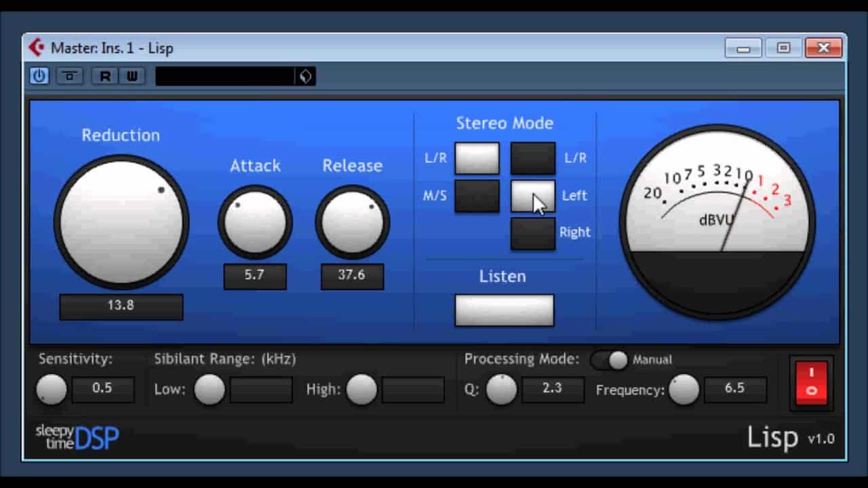
Task: Select the L/R input mode button
Action: pos(477,158)
